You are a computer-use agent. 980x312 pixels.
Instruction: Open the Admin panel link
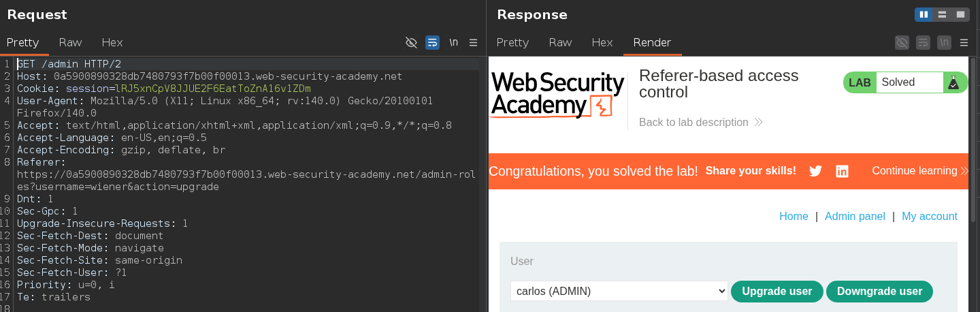click(x=855, y=216)
